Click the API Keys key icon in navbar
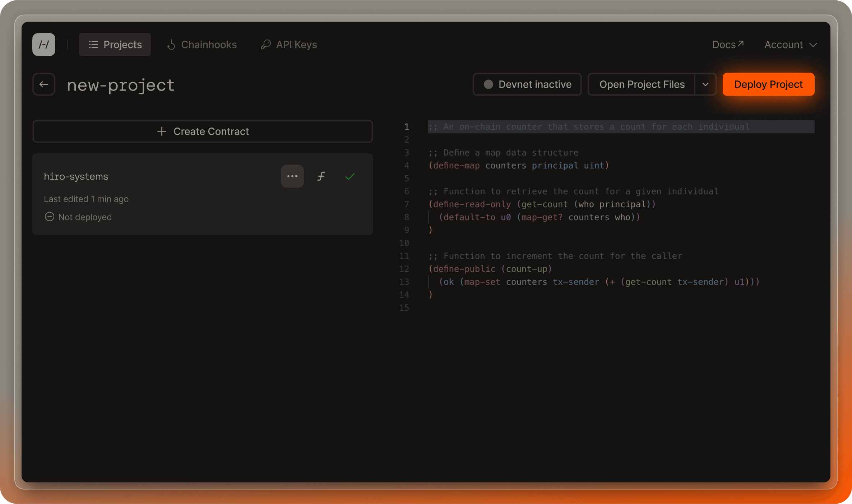 tap(265, 45)
